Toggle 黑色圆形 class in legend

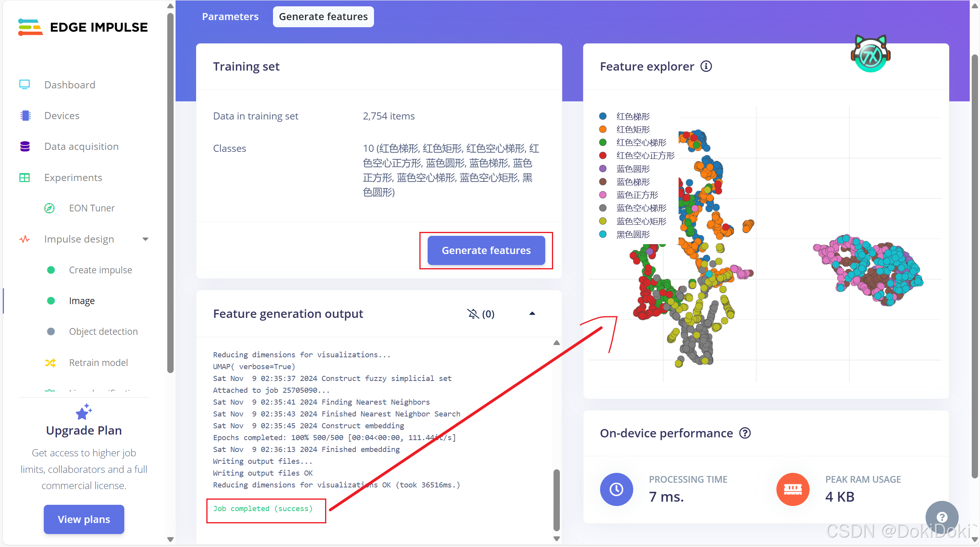632,234
